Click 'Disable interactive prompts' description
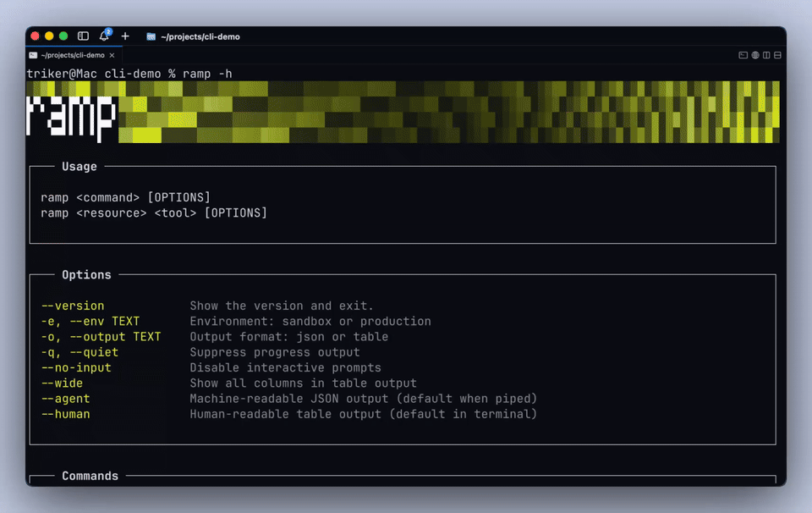Viewport: 812px width, 513px height. pyautogui.click(x=285, y=368)
